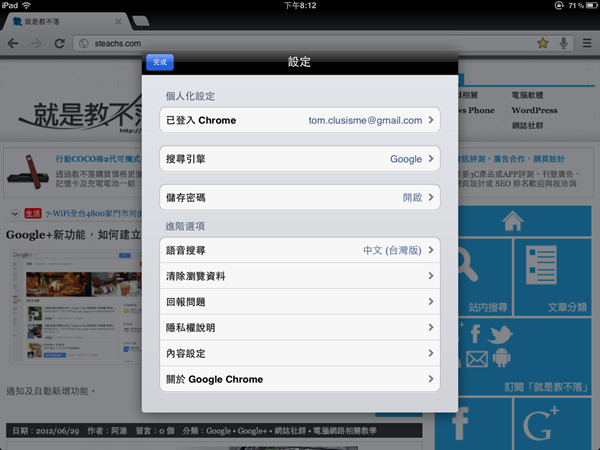
Task: Click chevron on 清除瀏覽資料 row
Action: click(x=431, y=276)
